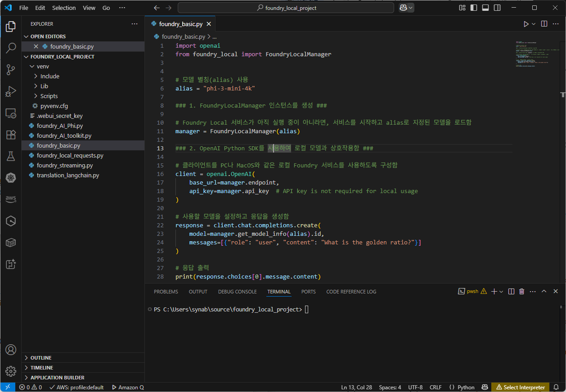Open the editor More Actions ellipsis
566x392 pixels.
click(x=556, y=24)
